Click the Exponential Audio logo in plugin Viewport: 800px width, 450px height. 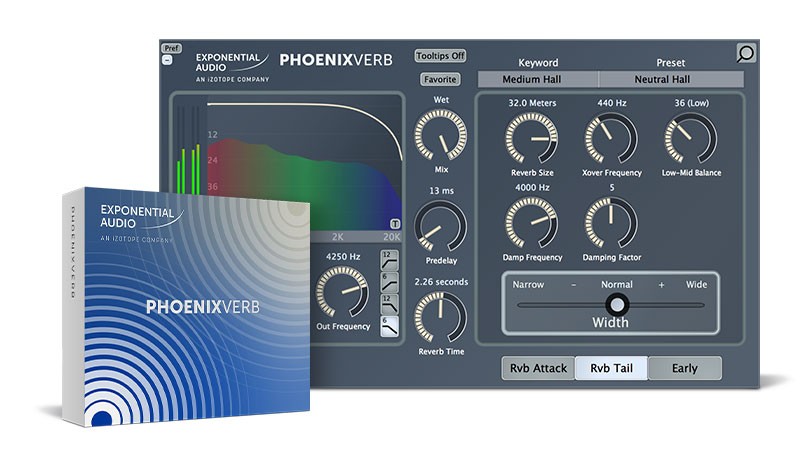[232, 67]
